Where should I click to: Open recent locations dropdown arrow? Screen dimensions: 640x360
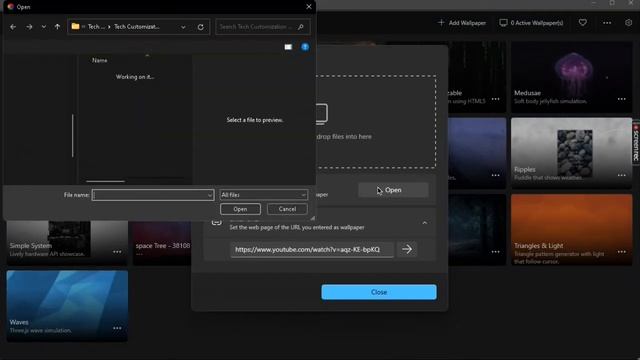click(44, 27)
